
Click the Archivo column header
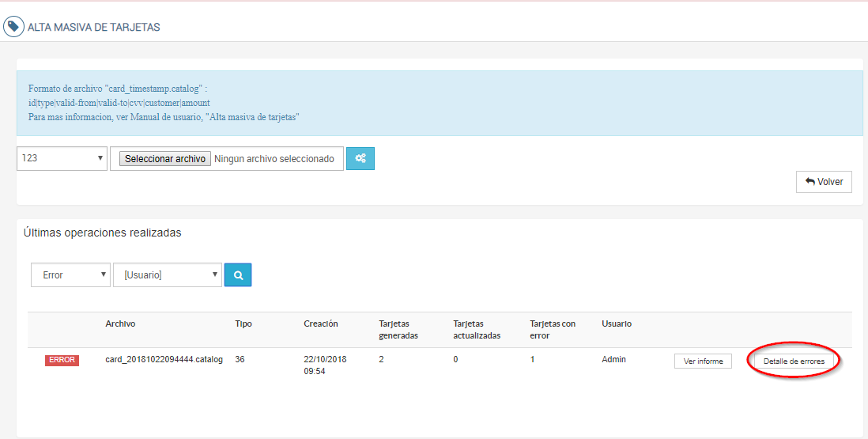[120, 324]
